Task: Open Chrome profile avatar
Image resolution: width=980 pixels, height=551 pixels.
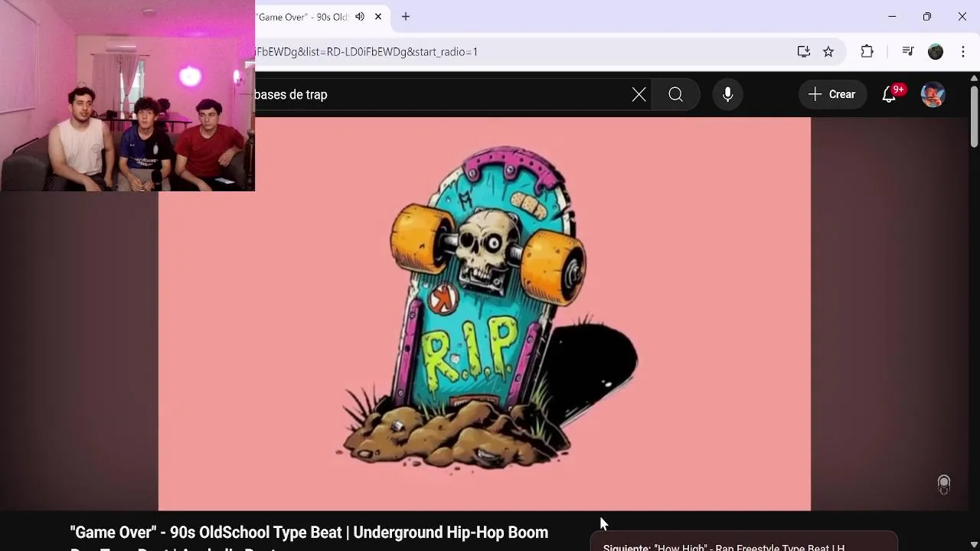Action: pyautogui.click(x=936, y=51)
